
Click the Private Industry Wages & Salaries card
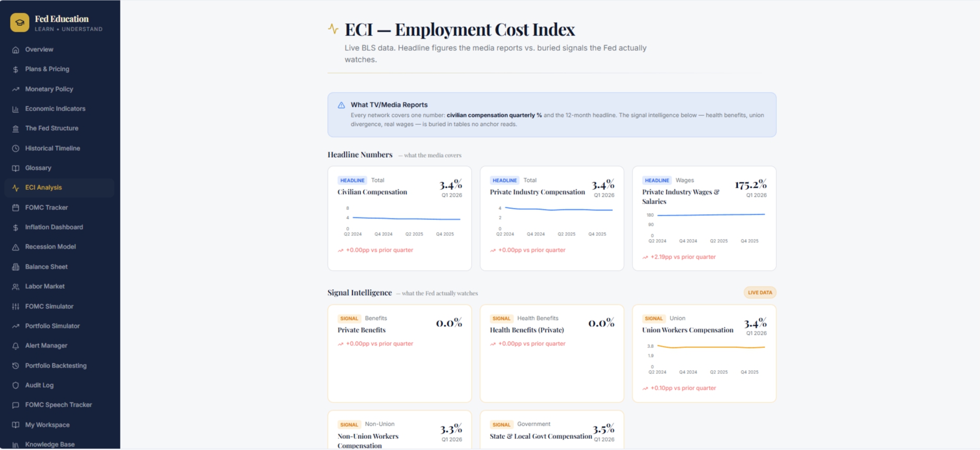click(x=704, y=218)
